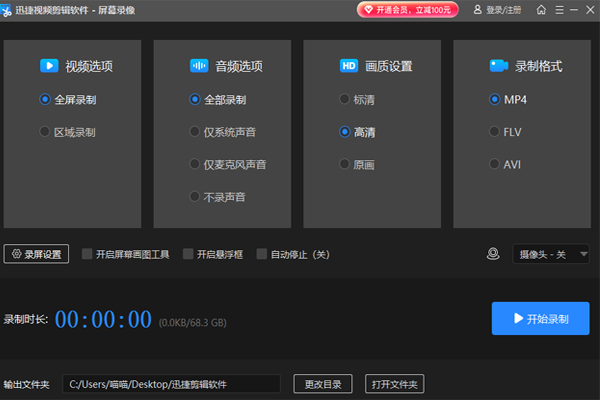Image resolution: width=600 pixels, height=400 pixels.
Task: Click the 音频选项 waveform icon
Action: pyautogui.click(x=199, y=66)
